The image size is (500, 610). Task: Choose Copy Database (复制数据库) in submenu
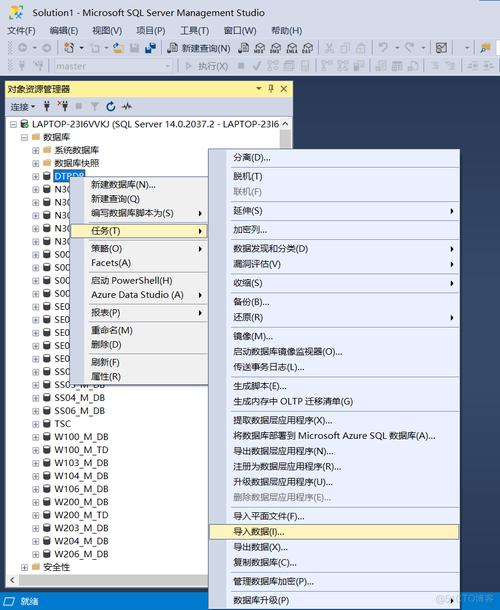pos(334,563)
